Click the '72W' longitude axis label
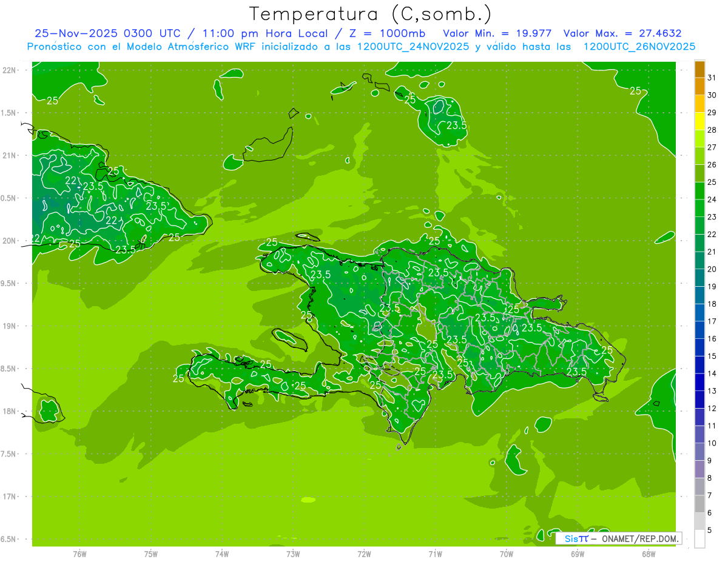728x562 pixels. point(364,554)
